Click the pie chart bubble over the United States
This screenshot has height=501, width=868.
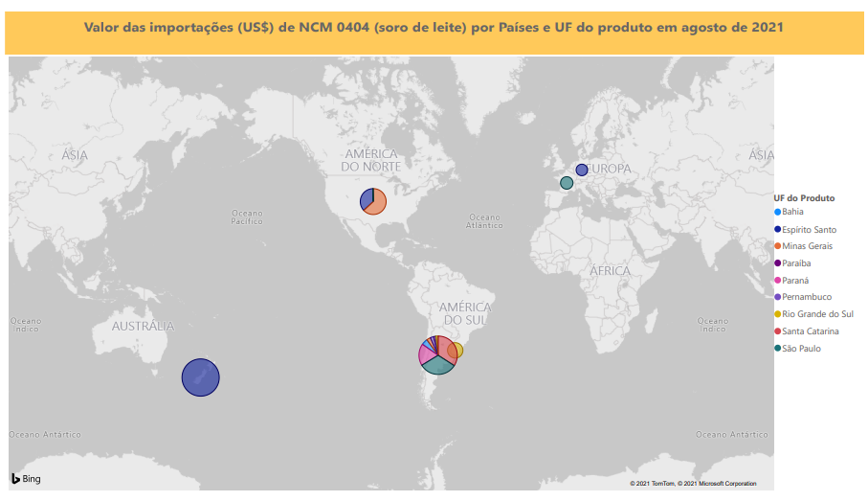373,201
